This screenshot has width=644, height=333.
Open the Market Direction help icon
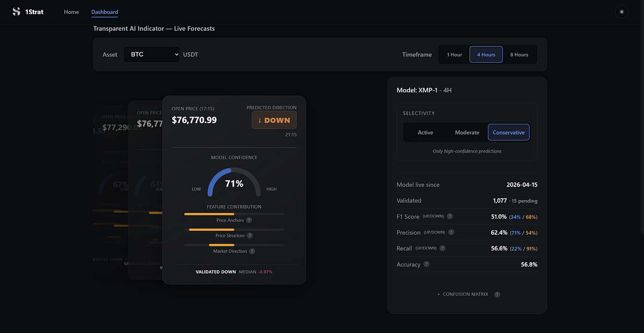[252, 251]
